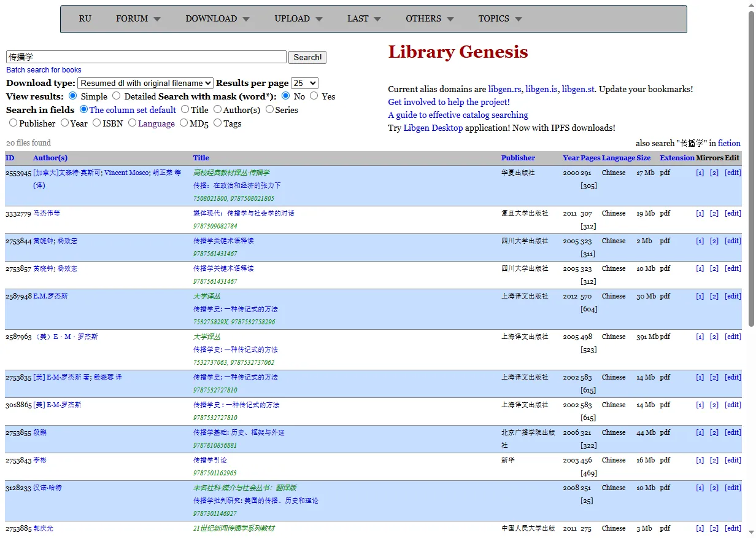Open the OTHERS menu in the navbar

430,18
